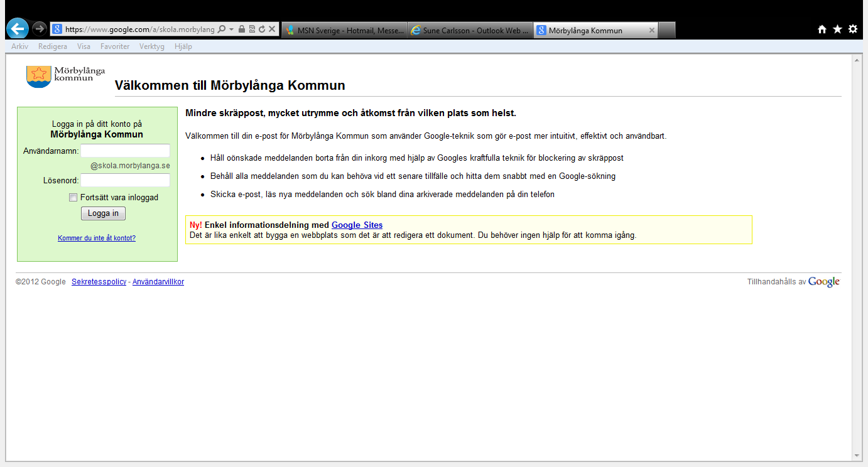The height and width of the screenshot is (467, 868).
Task: Open the Kommer du inte åt kontot link
Action: [97, 238]
